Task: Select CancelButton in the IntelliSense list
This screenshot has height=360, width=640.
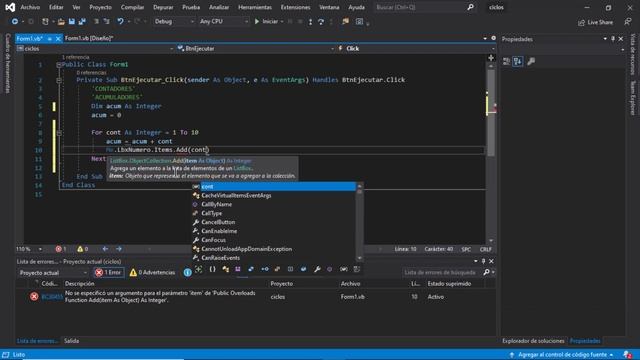Action: (x=218, y=222)
